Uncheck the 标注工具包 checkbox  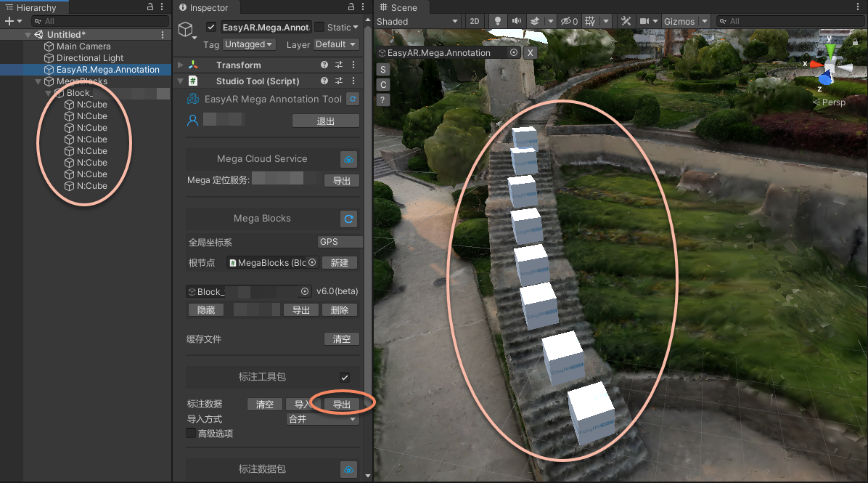click(x=345, y=377)
